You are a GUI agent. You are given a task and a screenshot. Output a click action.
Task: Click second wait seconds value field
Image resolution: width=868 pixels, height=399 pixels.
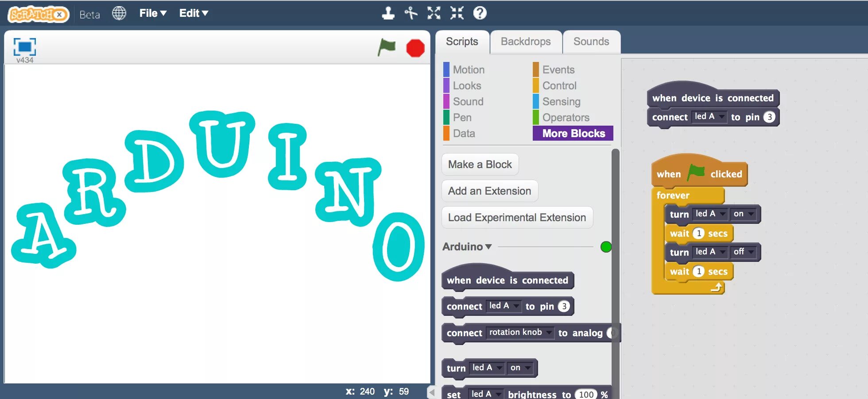[698, 271]
